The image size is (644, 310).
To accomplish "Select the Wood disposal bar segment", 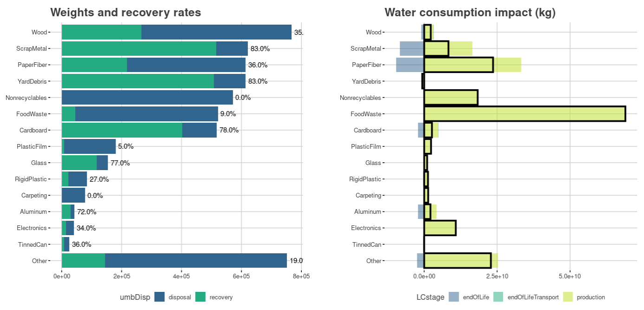I will (216, 33).
